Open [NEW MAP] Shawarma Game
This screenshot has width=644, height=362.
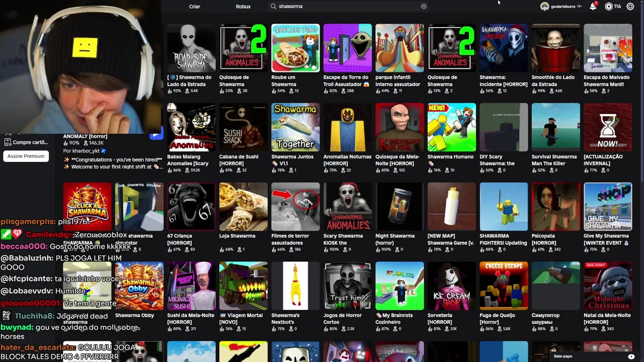(452, 207)
